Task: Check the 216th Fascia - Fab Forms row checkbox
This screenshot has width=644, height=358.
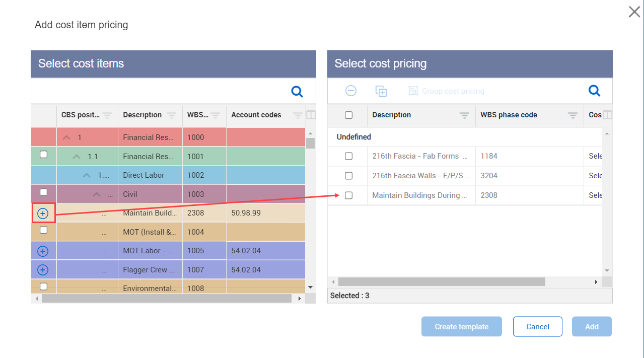Action: [x=348, y=156]
